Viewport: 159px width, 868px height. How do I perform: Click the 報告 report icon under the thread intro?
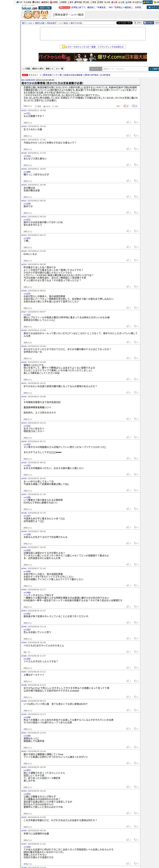(38, 106)
